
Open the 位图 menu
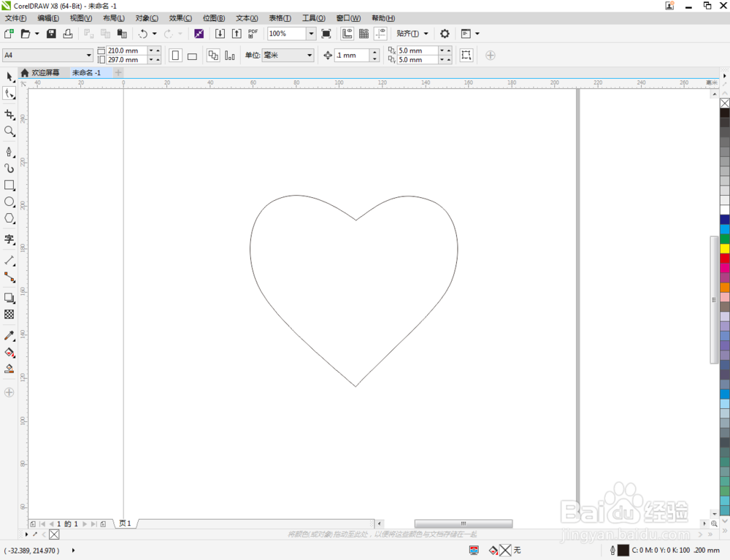click(x=214, y=18)
